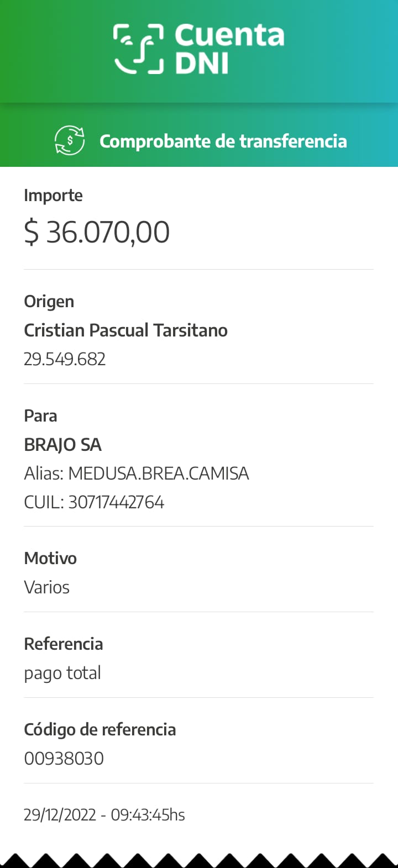
Task: Click the transfer arrows dollar icon
Action: pyautogui.click(x=70, y=141)
